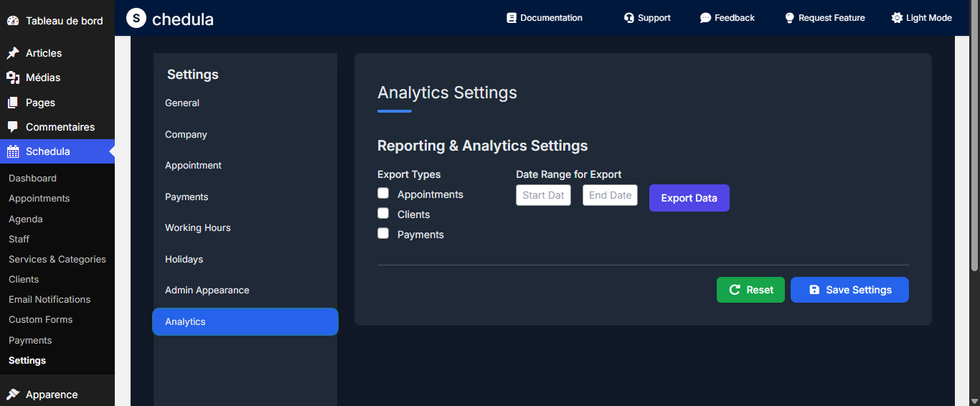Switch to Light Mode
The image size is (980, 406).
pyautogui.click(x=922, y=18)
